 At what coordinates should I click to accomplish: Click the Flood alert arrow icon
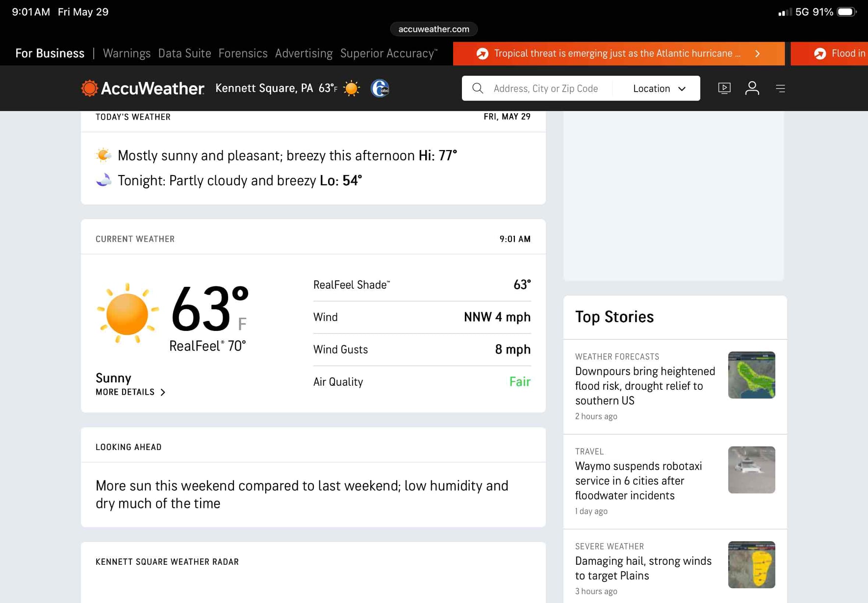(820, 53)
